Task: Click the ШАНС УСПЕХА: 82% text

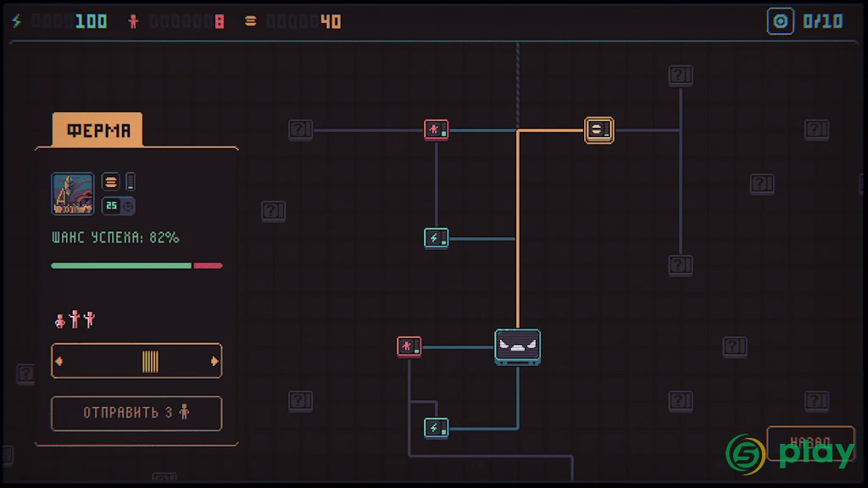Action: pyautogui.click(x=115, y=238)
